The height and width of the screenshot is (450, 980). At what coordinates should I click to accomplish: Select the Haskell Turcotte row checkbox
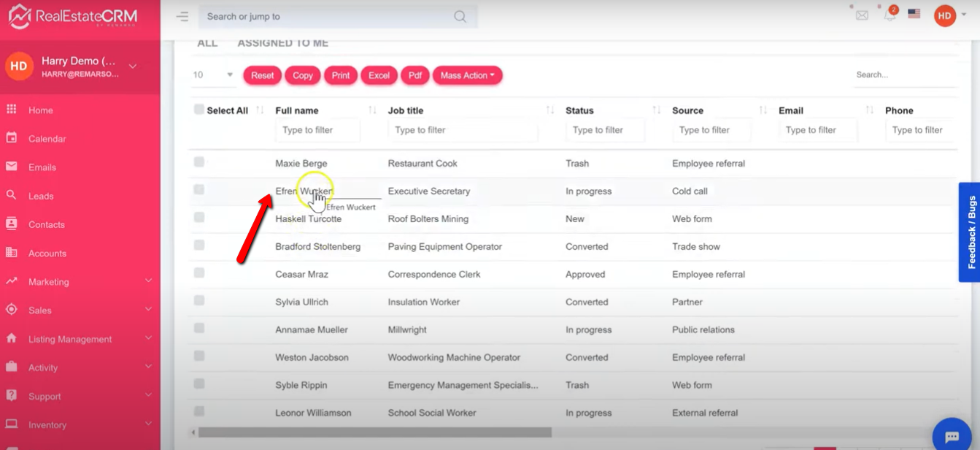[199, 218]
